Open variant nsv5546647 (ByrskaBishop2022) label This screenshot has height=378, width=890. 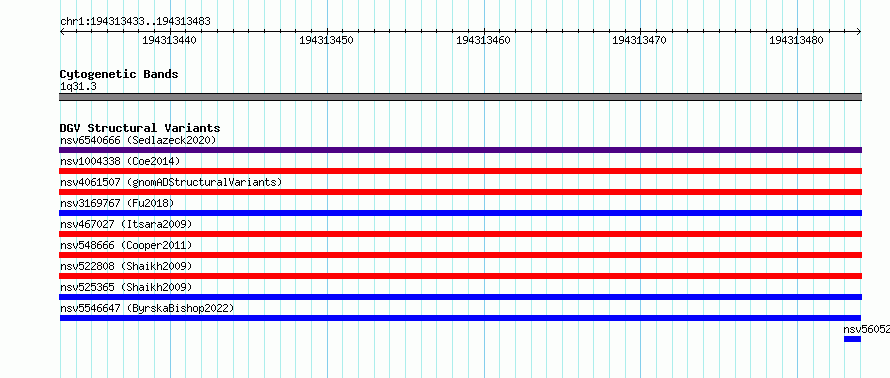tap(147, 308)
